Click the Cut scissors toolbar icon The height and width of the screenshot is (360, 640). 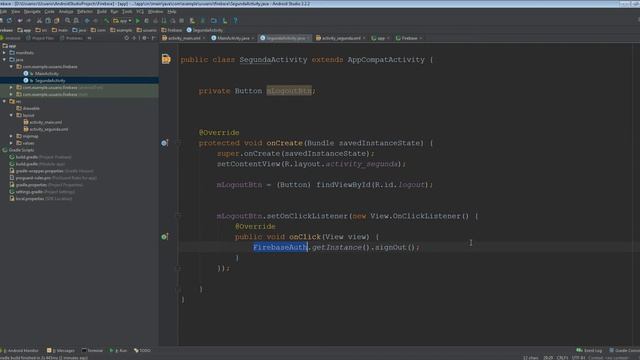tap(39, 20)
